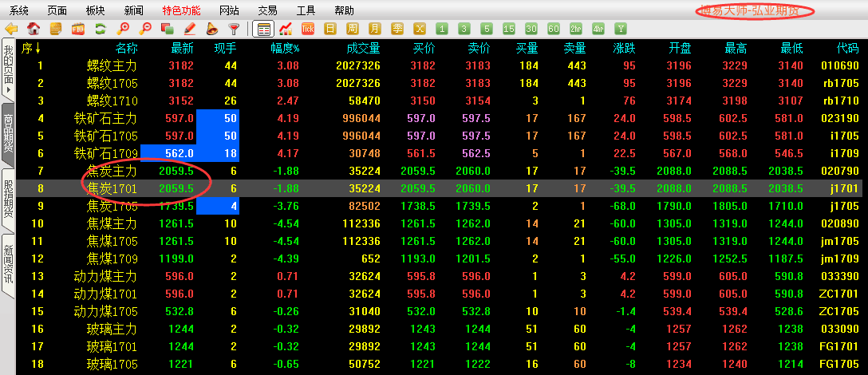
Task: Select the red pencil drawing tool
Action: tap(190, 29)
